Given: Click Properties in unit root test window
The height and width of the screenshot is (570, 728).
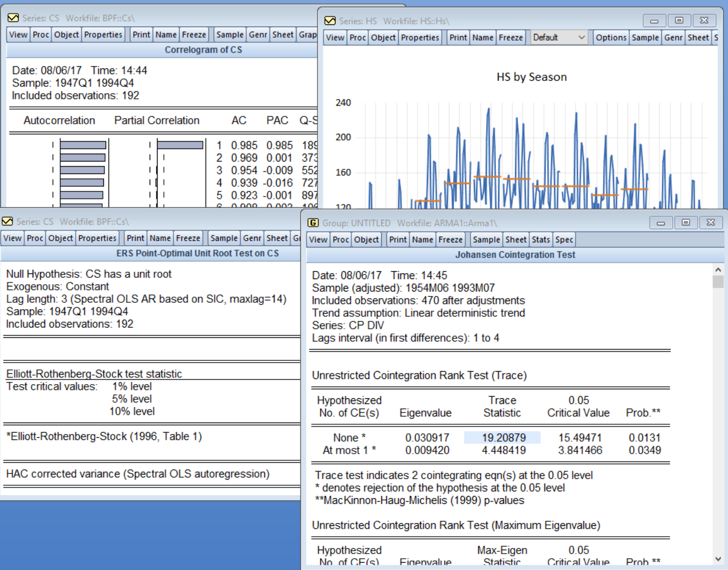Looking at the screenshot, I should point(97,238).
